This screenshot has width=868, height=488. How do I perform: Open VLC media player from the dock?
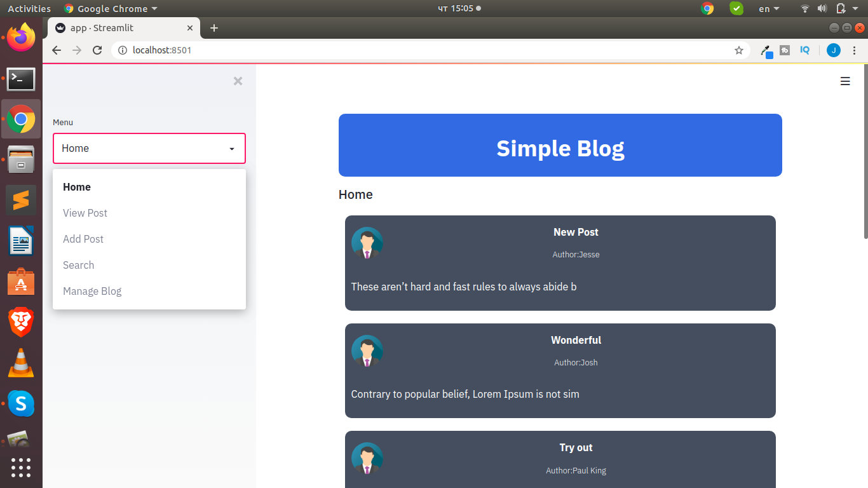[x=21, y=363]
